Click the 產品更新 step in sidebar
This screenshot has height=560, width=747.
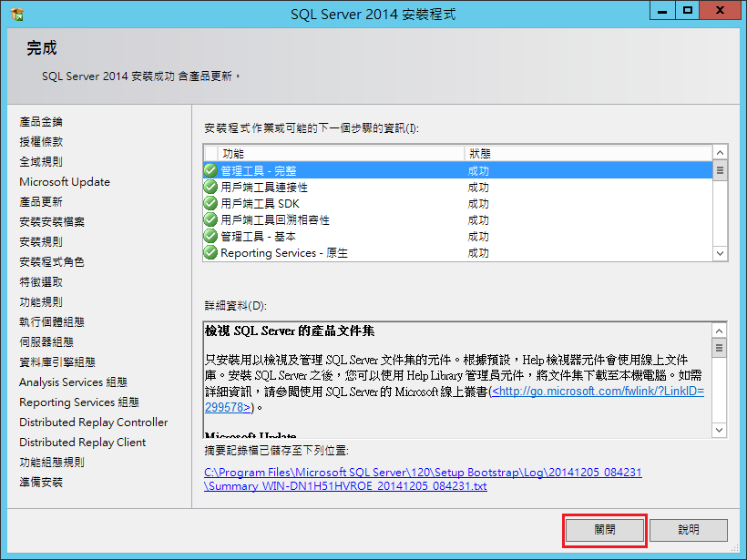41,202
